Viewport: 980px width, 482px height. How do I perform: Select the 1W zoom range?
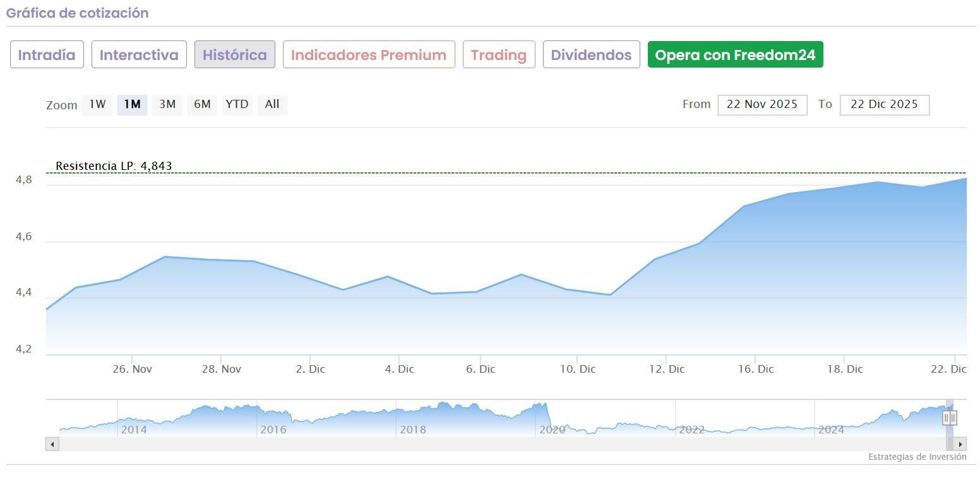pos(97,104)
